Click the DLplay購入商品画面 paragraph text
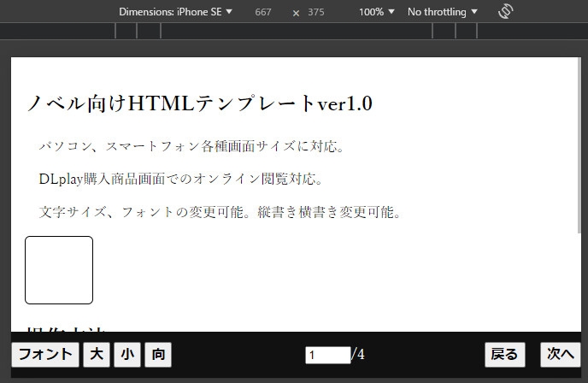The image size is (588, 383). pos(181,179)
